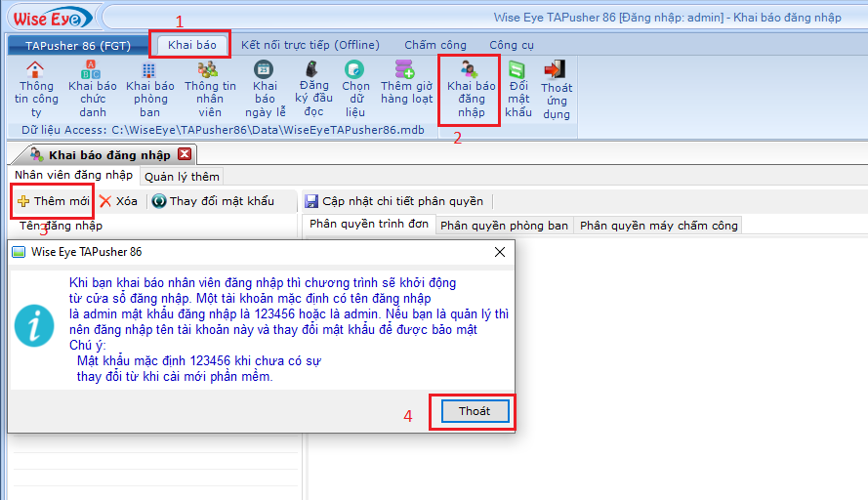Open Chọn dữ liệu database icon
The height and width of the screenshot is (500, 868).
pyautogui.click(x=356, y=70)
